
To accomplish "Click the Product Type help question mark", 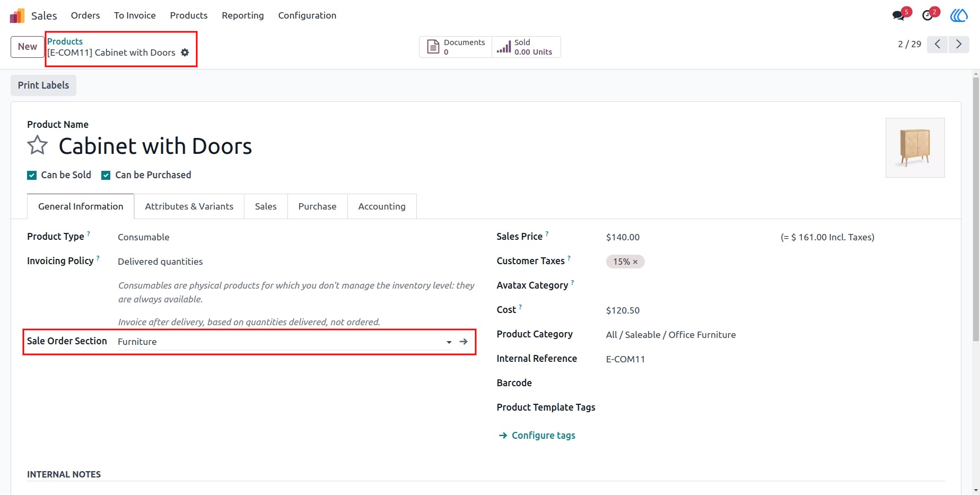I will [x=89, y=233].
